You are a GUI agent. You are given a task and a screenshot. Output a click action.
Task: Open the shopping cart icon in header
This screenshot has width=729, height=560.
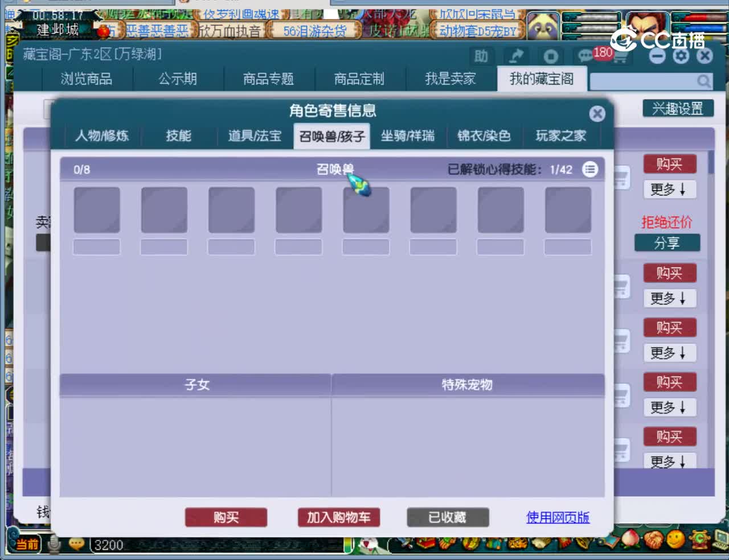coord(620,57)
